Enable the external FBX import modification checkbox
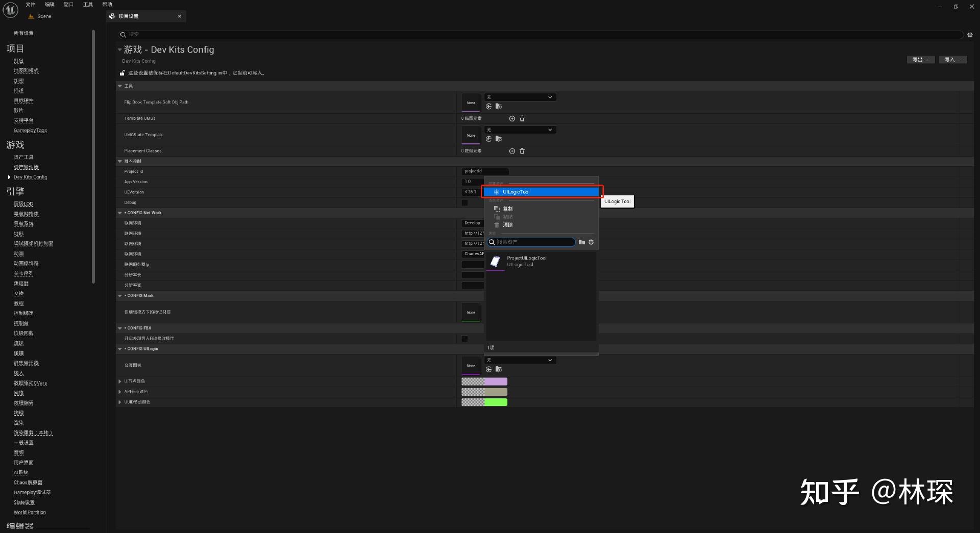 (464, 338)
